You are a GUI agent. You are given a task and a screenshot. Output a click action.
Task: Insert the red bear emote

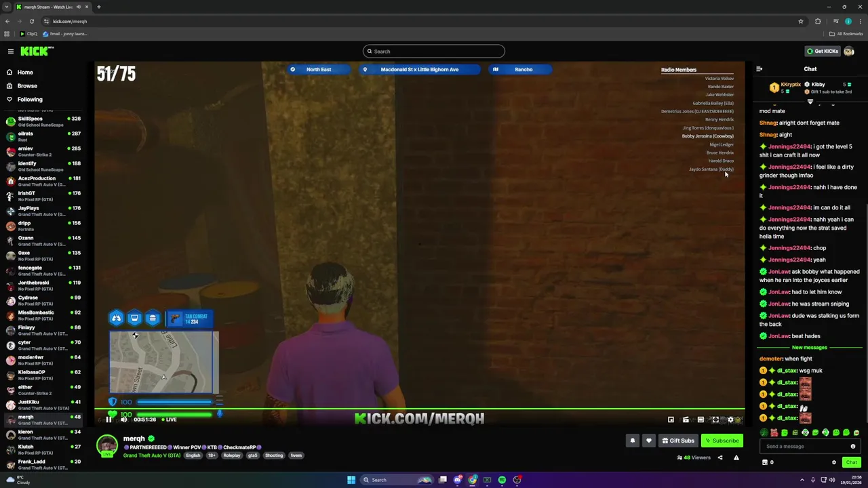point(774,432)
